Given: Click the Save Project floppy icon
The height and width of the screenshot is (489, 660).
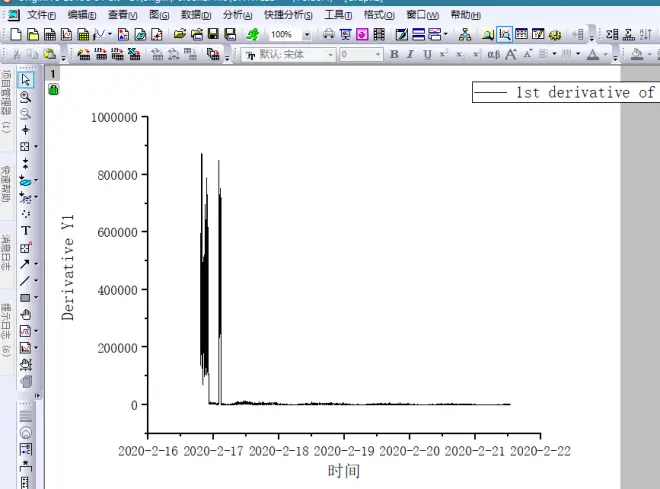Looking at the screenshot, I should tap(213, 34).
